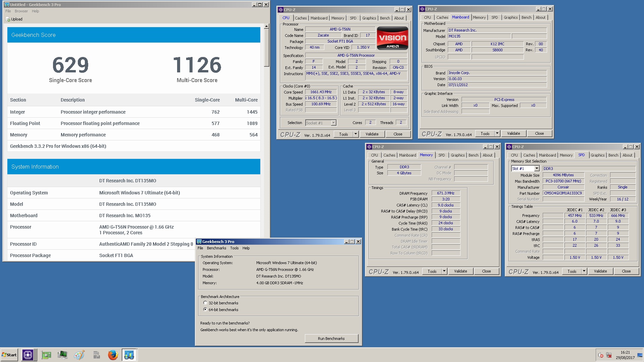Click the Core Speed value 1661.43 MHz
Screen dimensions: 644x362
point(321,92)
